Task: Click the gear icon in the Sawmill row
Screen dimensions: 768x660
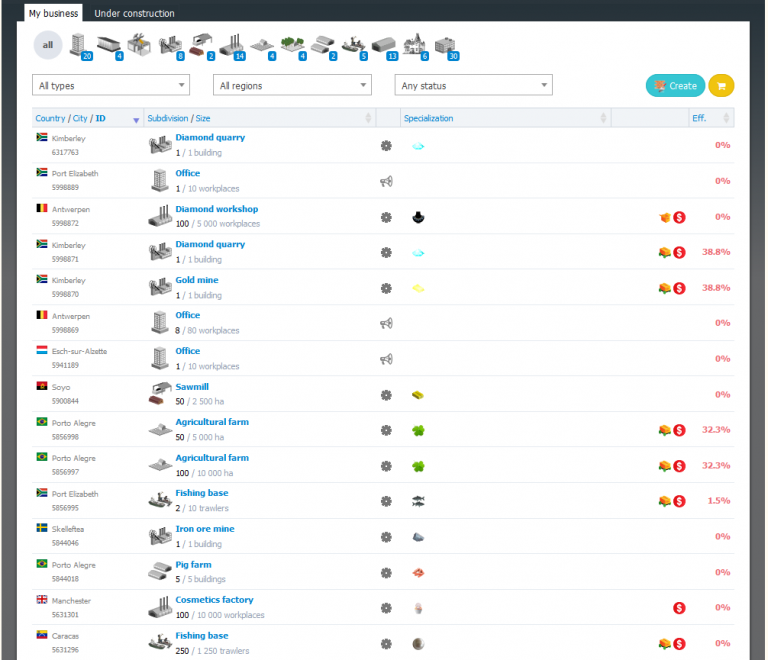Action: click(x=386, y=395)
